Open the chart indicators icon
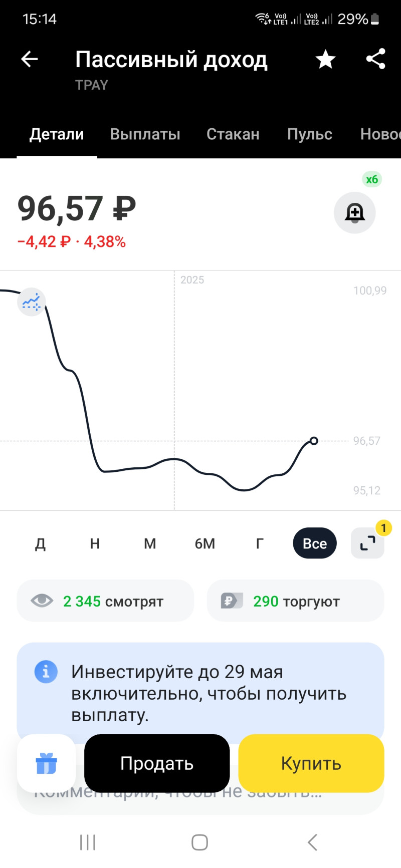Image resolution: width=401 pixels, height=868 pixels. pyautogui.click(x=32, y=302)
